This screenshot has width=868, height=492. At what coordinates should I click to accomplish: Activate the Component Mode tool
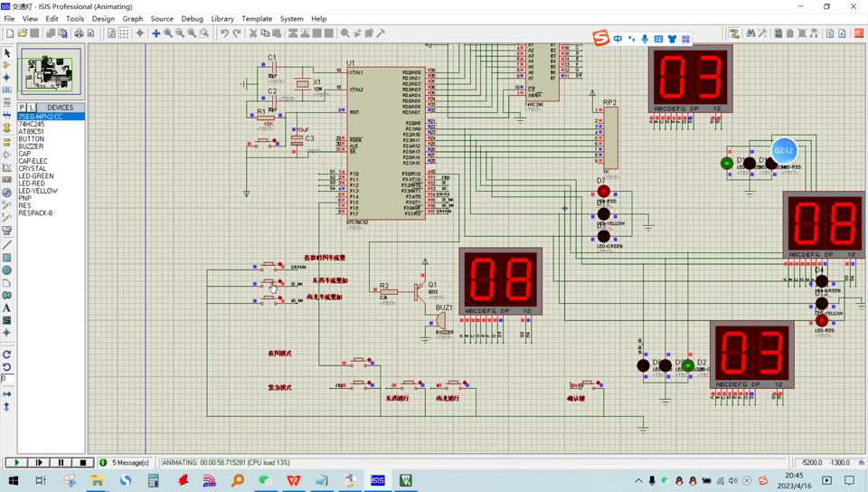(x=7, y=65)
